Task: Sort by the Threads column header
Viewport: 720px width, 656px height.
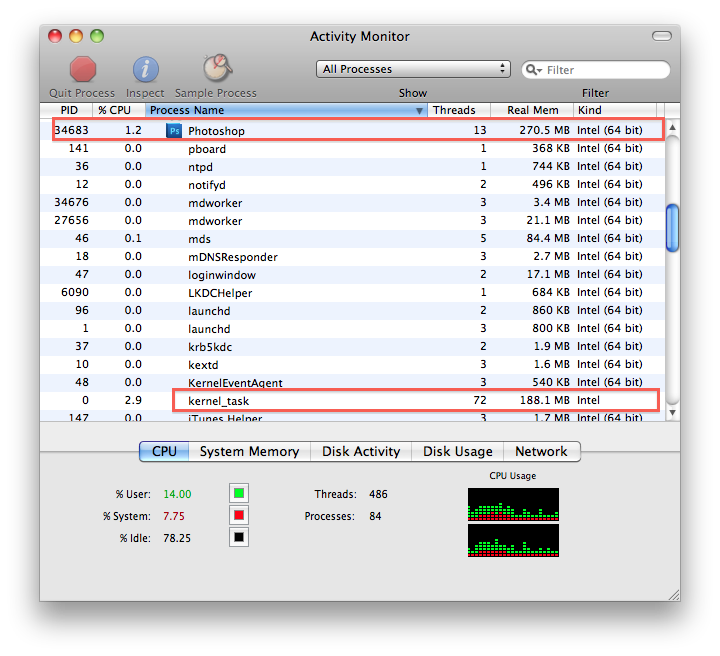Action: coord(459,110)
